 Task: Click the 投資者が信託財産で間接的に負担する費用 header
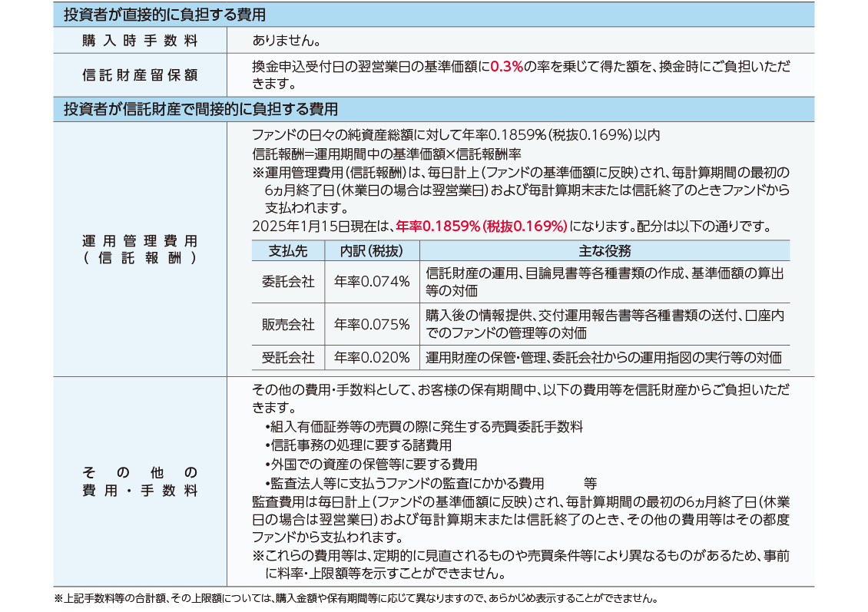tap(200, 109)
